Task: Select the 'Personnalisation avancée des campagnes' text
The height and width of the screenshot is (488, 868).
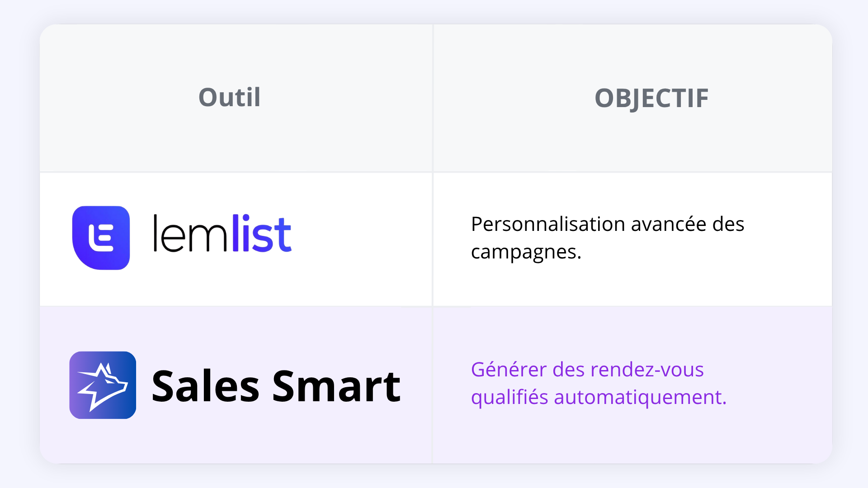Action: pos(608,238)
